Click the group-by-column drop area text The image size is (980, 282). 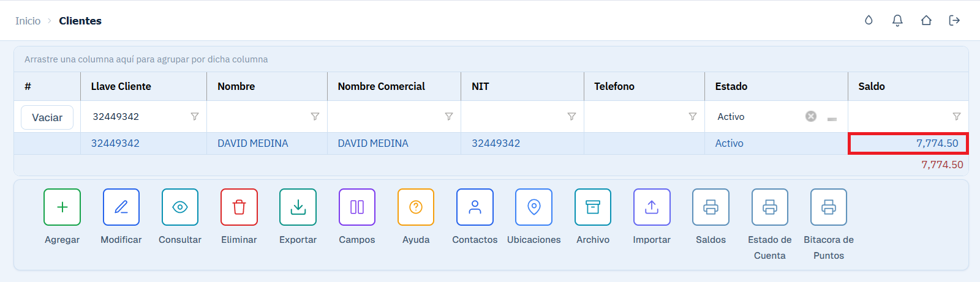point(146,59)
